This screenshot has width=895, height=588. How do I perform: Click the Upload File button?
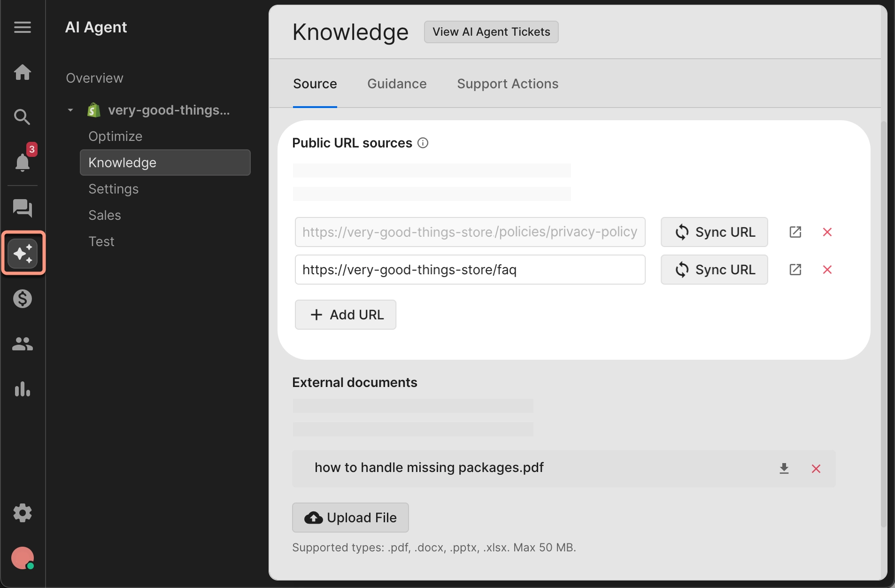[350, 518]
